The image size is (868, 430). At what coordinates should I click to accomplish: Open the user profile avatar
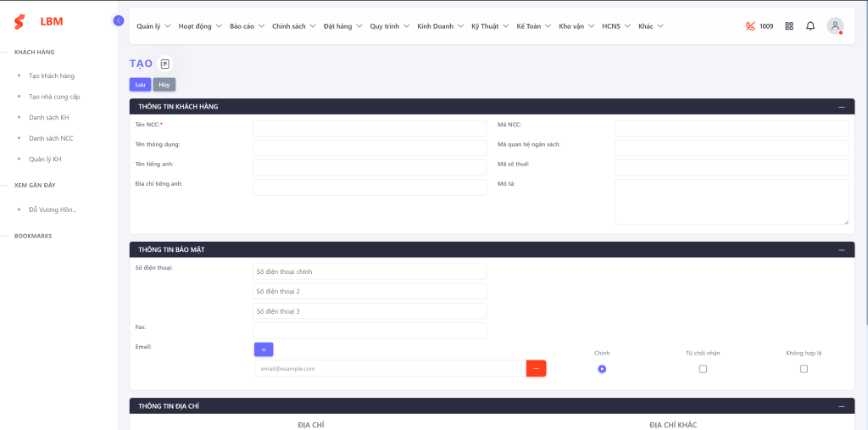click(835, 26)
